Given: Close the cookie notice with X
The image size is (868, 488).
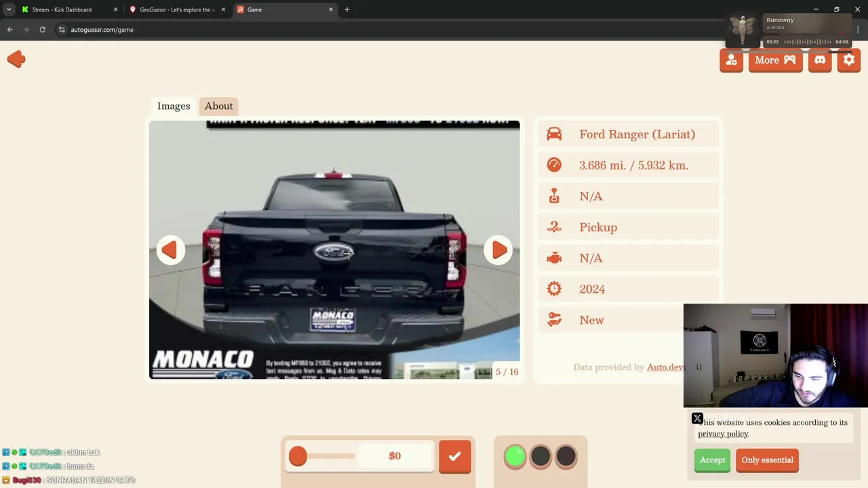Looking at the screenshot, I should point(697,418).
